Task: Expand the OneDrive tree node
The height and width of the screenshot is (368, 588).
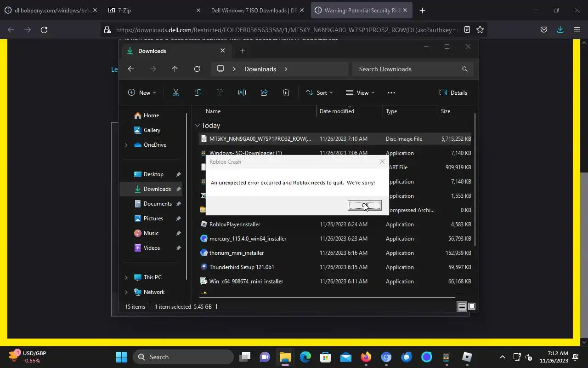Action: 126,145
